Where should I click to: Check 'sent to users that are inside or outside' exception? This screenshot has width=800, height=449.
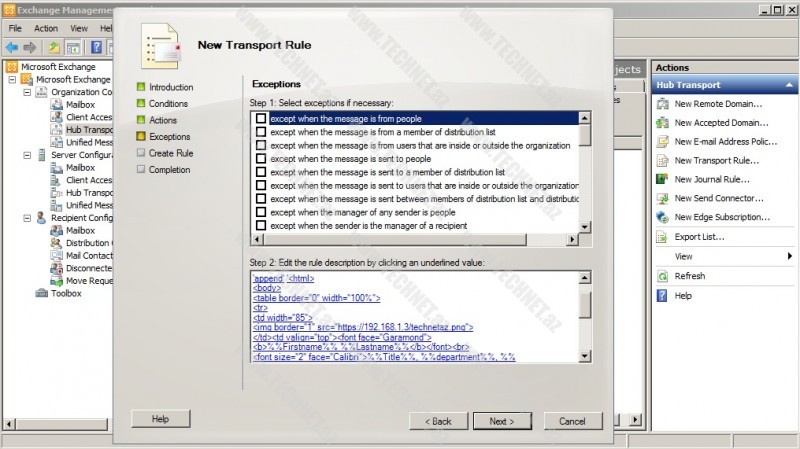(261, 185)
